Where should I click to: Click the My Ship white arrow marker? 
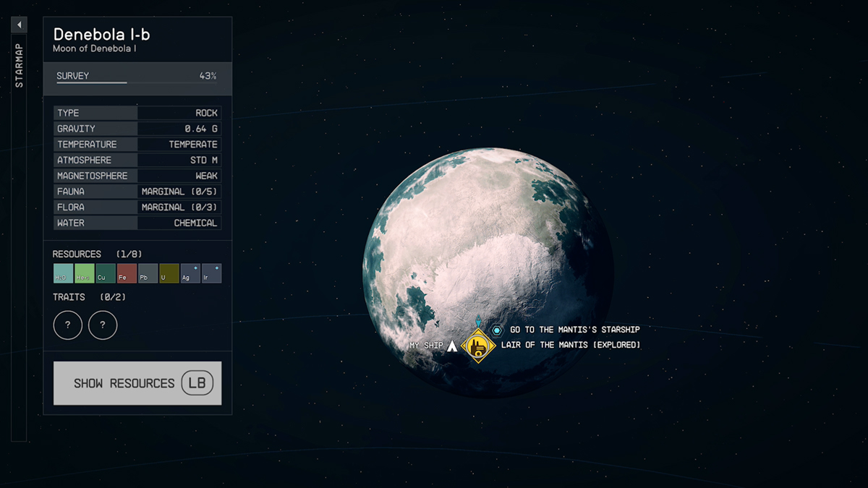[452, 346]
